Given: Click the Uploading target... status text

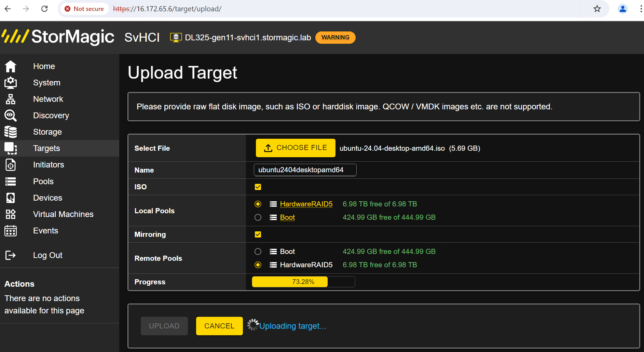Looking at the screenshot, I should [293, 326].
